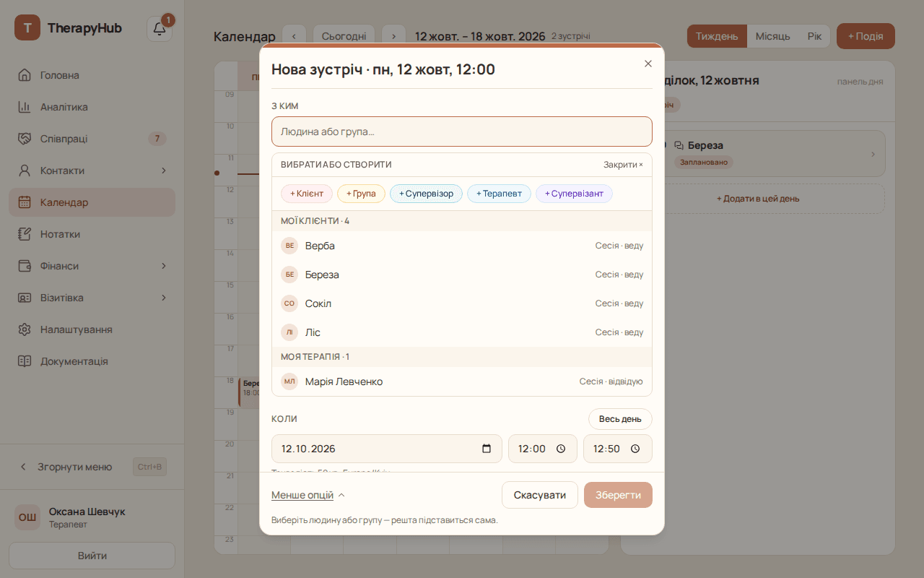Expand the Візитівка submenu chevron
The height and width of the screenshot is (578, 924).
(x=164, y=298)
